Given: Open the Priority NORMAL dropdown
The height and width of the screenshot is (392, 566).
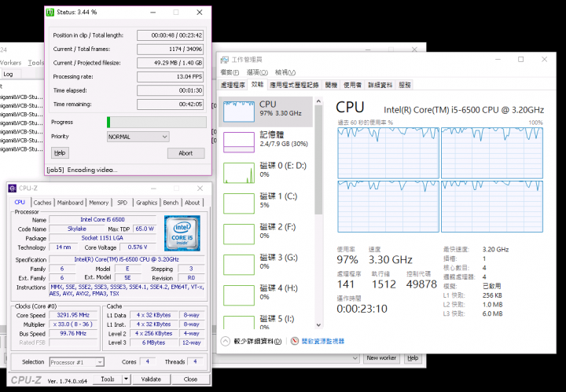Looking at the screenshot, I should 138,137.
